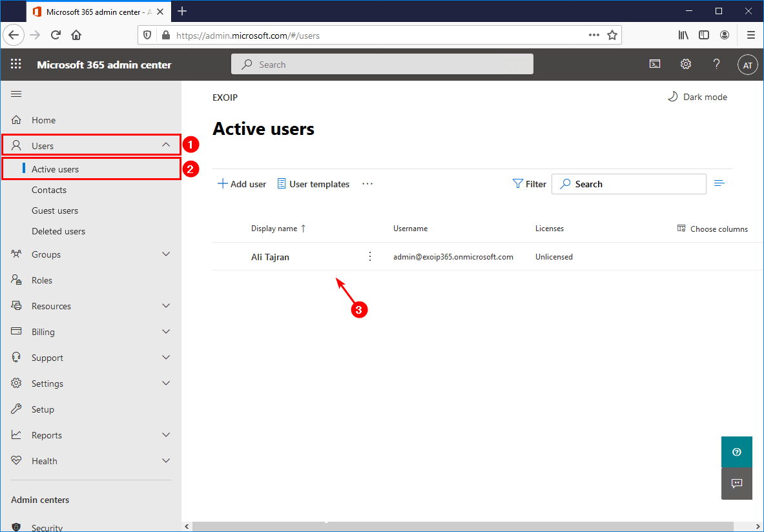Expand the Billing navigation section
The image size is (764, 532).
166,332
